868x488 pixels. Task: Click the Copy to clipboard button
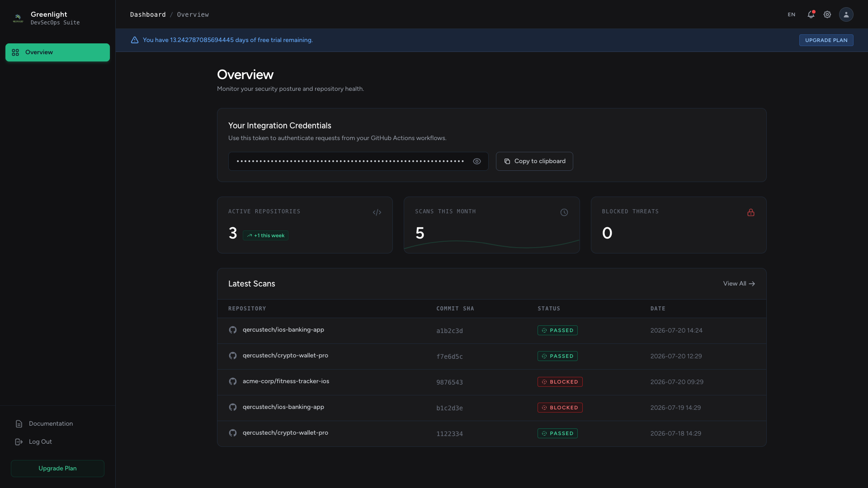click(x=534, y=161)
